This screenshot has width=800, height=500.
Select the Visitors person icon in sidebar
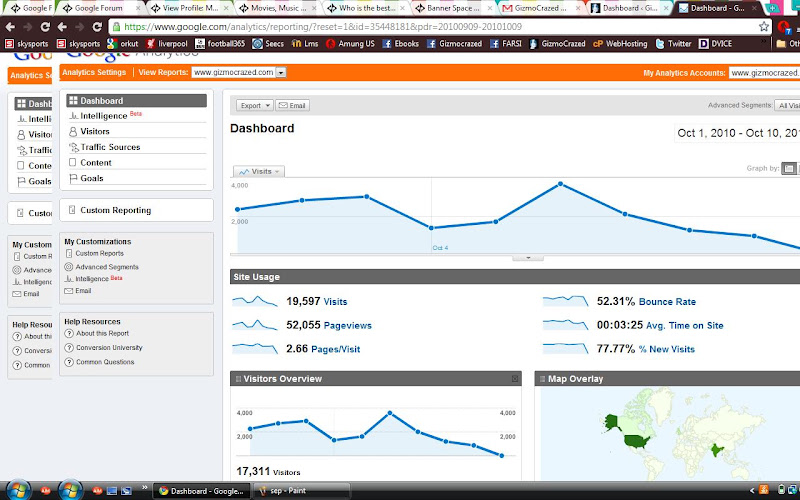tap(73, 132)
